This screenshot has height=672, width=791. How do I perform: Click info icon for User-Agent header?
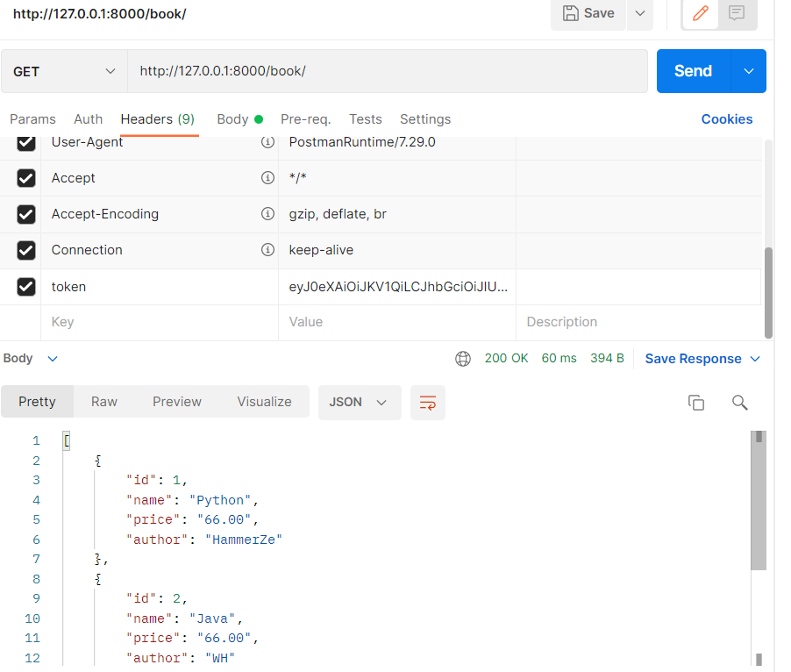(x=267, y=142)
